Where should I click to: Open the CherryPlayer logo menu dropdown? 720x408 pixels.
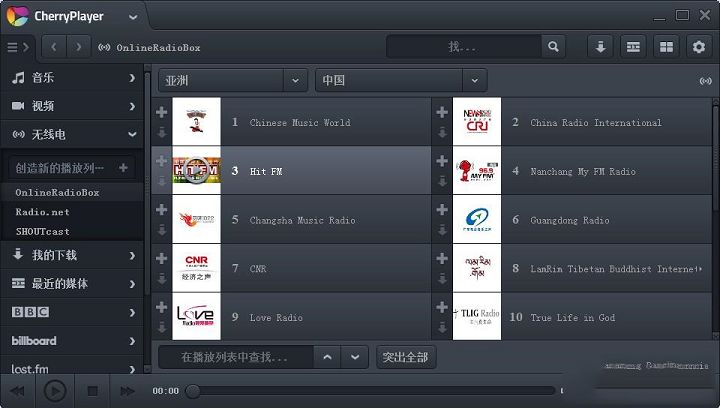point(133,17)
